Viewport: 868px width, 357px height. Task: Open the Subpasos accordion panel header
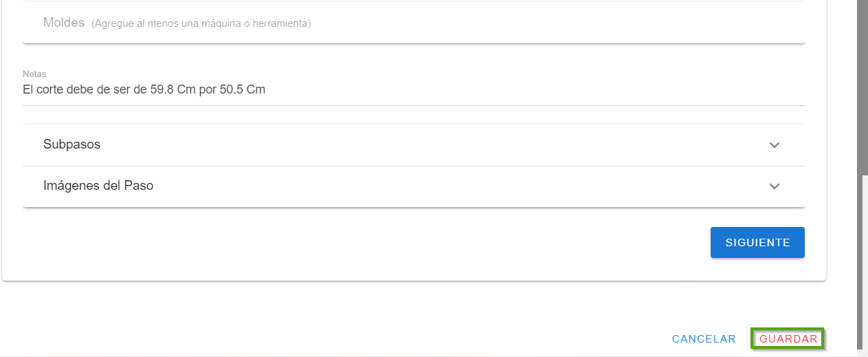[x=412, y=145]
